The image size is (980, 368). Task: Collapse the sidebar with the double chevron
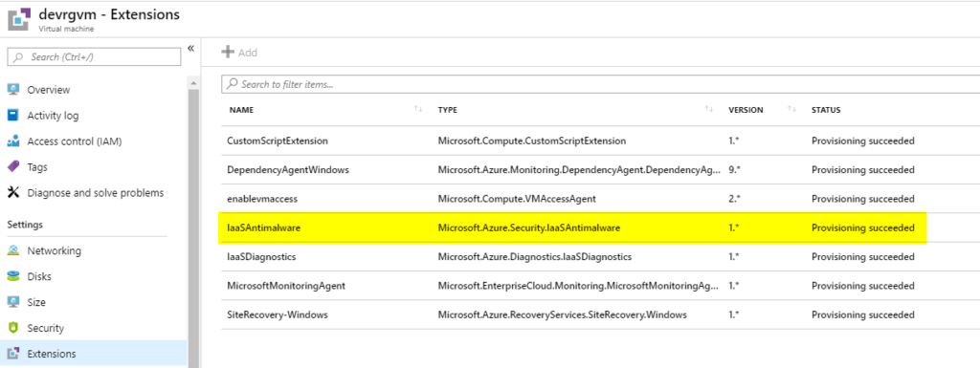190,49
